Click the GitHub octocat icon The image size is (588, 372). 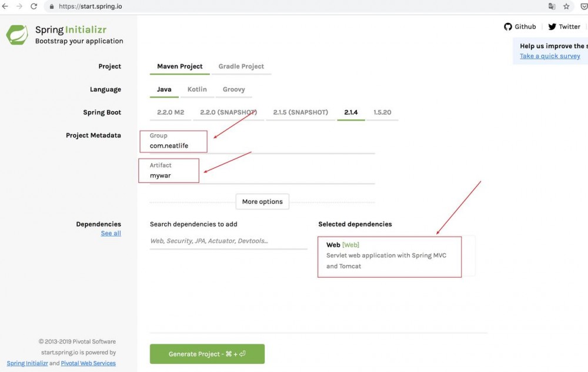tap(508, 26)
